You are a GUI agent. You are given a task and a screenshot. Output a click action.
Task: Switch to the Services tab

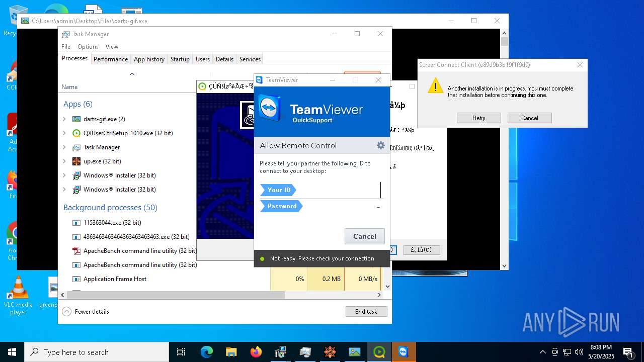click(x=250, y=59)
